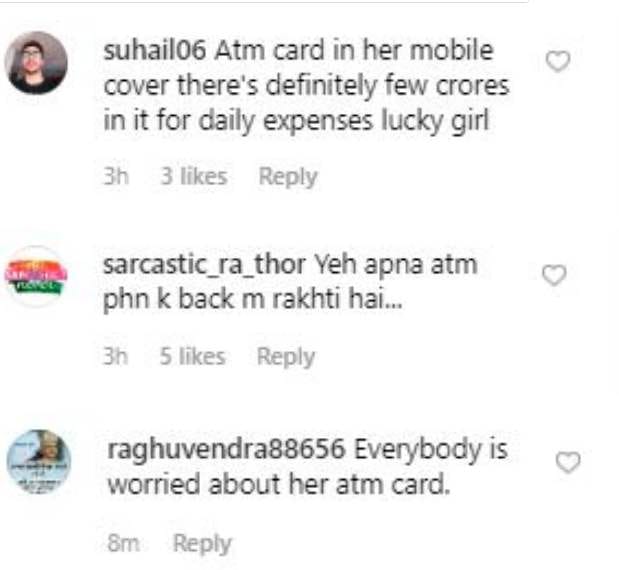The height and width of the screenshot is (570, 619).
Task: Select the 'phn k back m rakhti hai' text
Action: [252, 300]
